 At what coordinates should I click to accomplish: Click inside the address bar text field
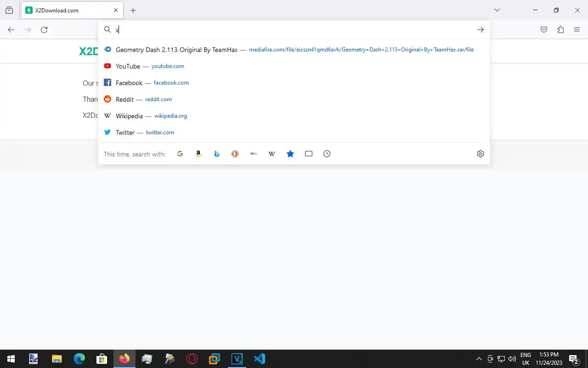294,29
